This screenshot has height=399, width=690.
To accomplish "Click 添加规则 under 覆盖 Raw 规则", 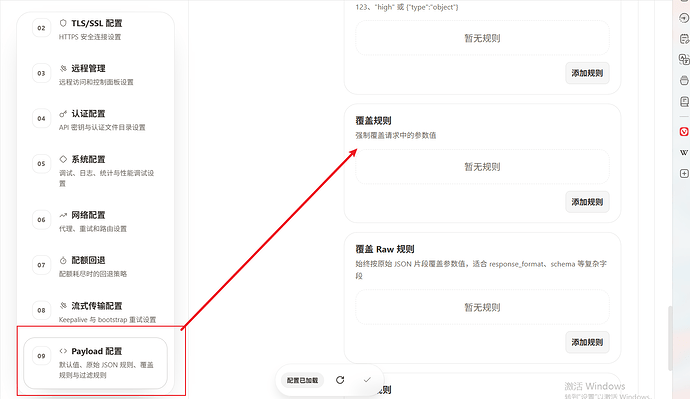I will click(x=587, y=342).
